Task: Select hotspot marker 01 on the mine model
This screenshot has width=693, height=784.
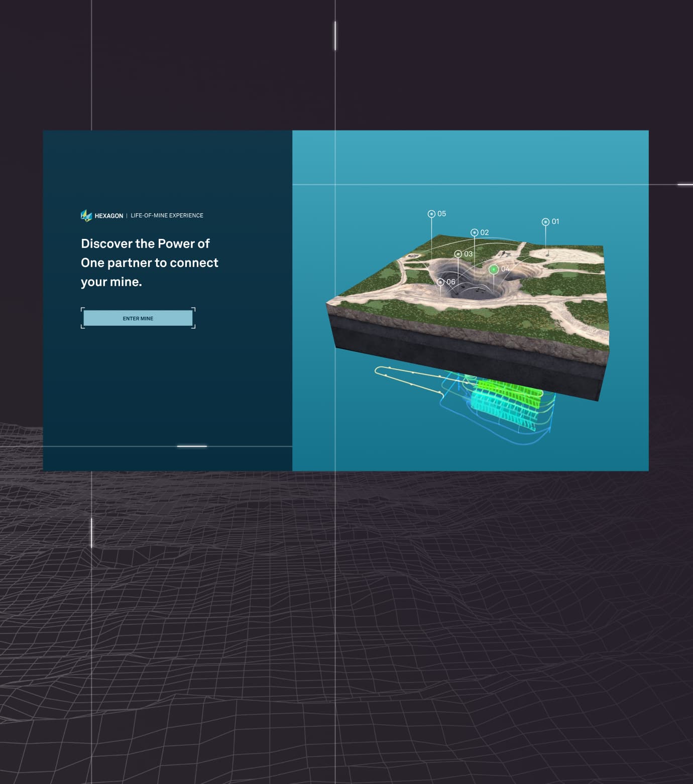Action: click(x=545, y=220)
